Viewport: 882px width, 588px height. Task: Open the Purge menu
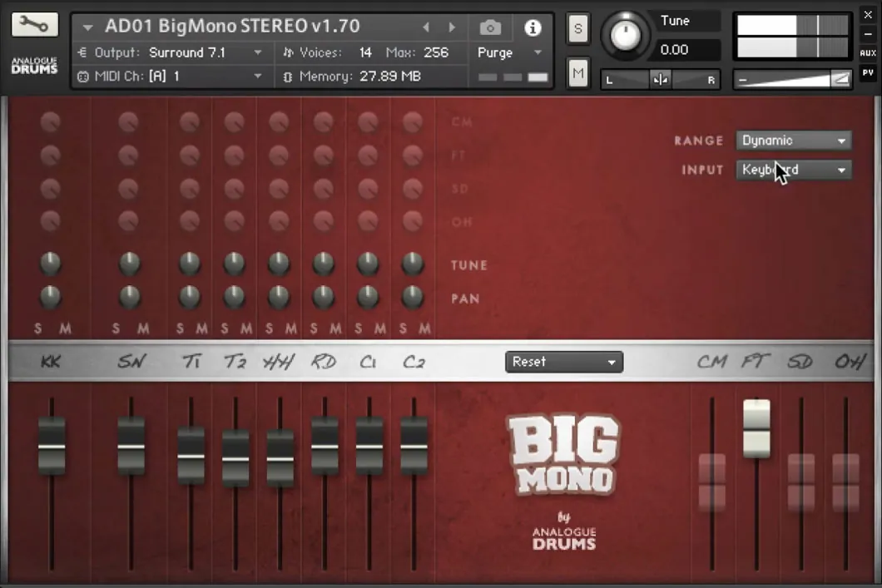509,52
